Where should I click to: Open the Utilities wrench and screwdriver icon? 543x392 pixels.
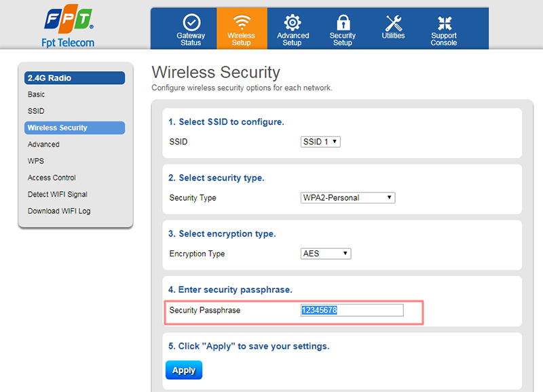pyautogui.click(x=394, y=23)
